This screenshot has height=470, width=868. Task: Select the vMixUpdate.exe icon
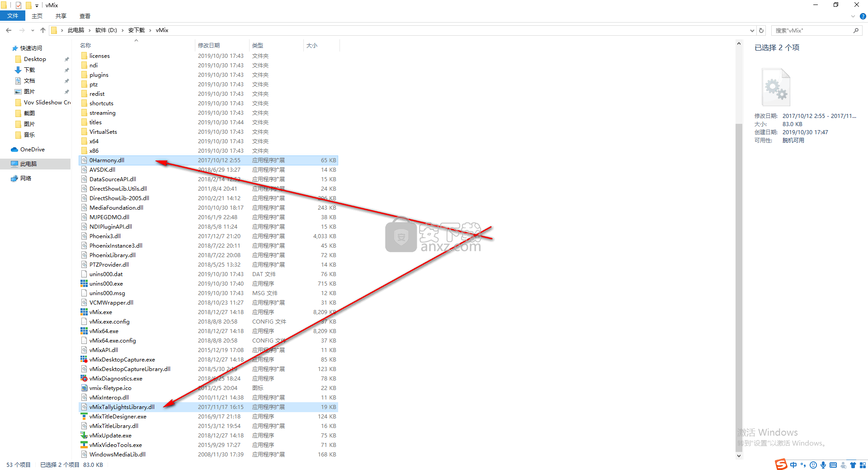pos(84,436)
